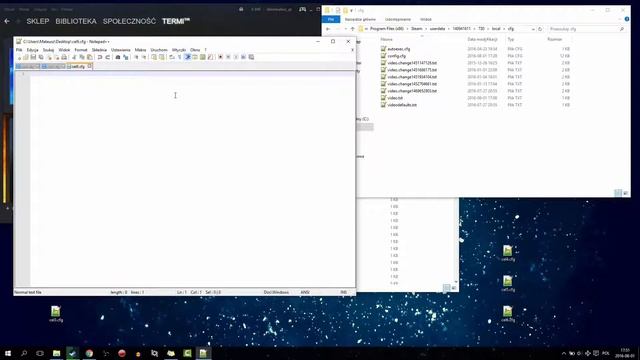Open the Widok ribbon tab in File Explorer
The height and width of the screenshot is (360, 640).
[426, 19]
